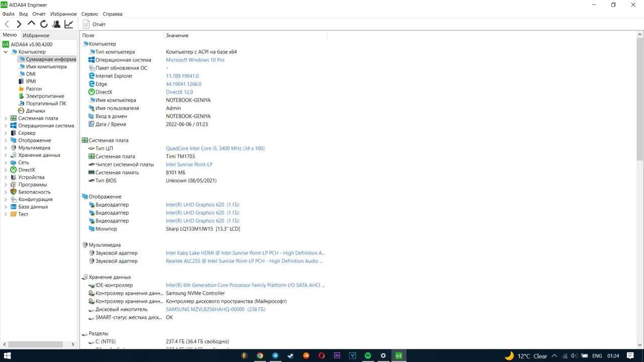Click the Edge row icon
The image size is (644, 362).
(92, 84)
